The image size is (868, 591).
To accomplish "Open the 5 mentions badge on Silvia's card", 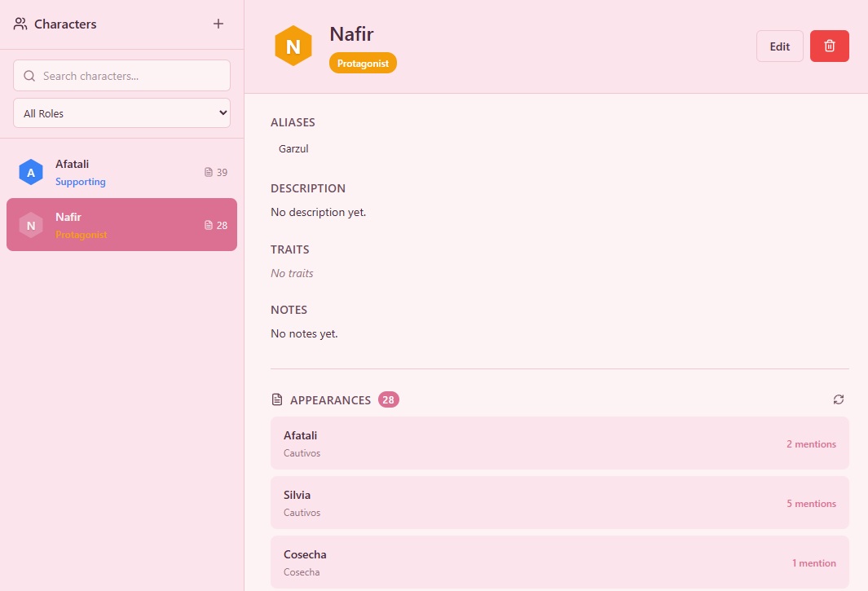I will [x=811, y=503].
